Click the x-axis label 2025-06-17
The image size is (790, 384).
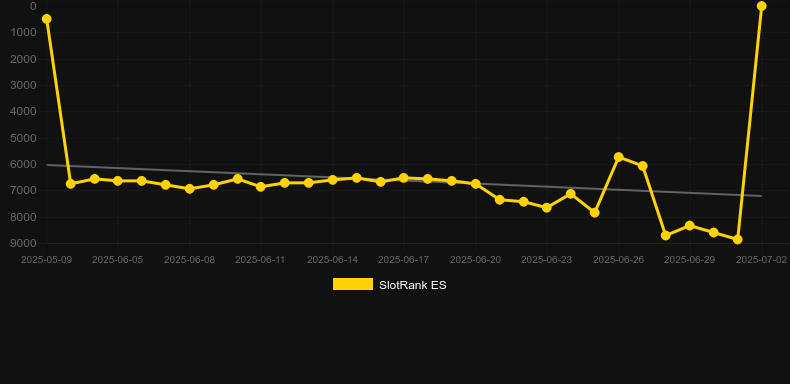coord(404,260)
